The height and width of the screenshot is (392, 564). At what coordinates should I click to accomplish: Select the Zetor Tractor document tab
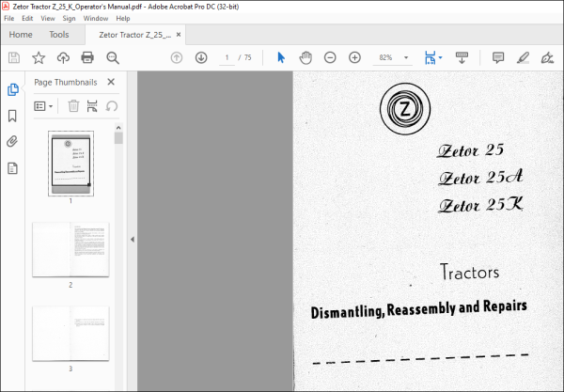click(134, 35)
